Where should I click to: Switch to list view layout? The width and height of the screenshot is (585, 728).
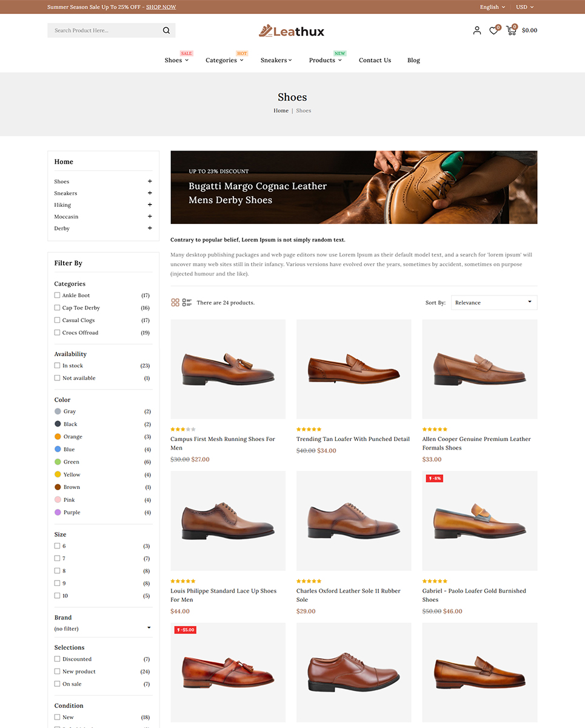[187, 302]
